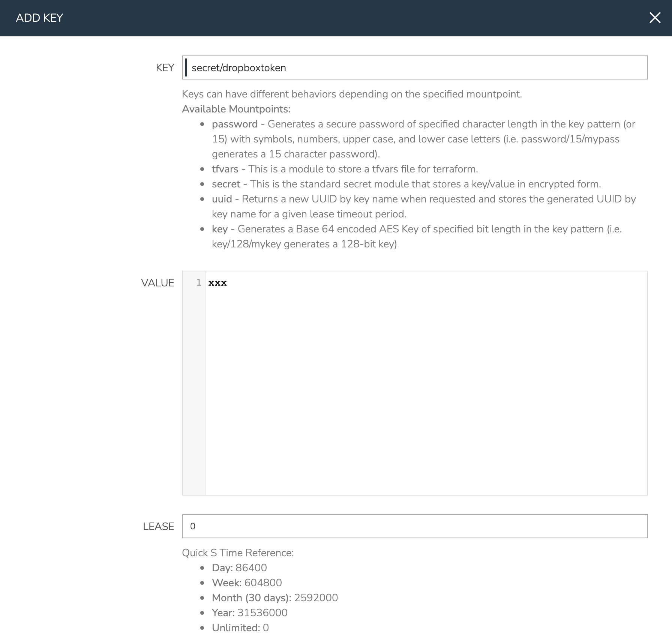Click the uuid mountpoint name
This screenshot has width=672, height=641.
[x=222, y=199]
